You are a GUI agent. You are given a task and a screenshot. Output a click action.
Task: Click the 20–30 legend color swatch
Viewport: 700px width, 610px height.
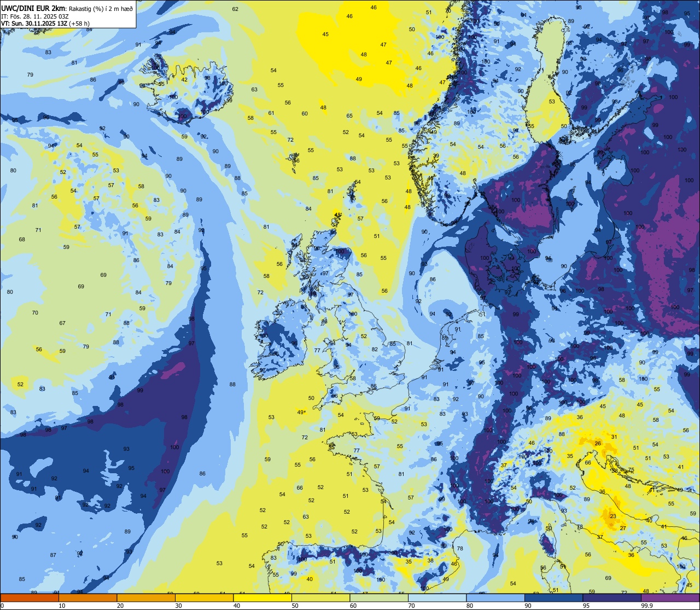(146, 597)
